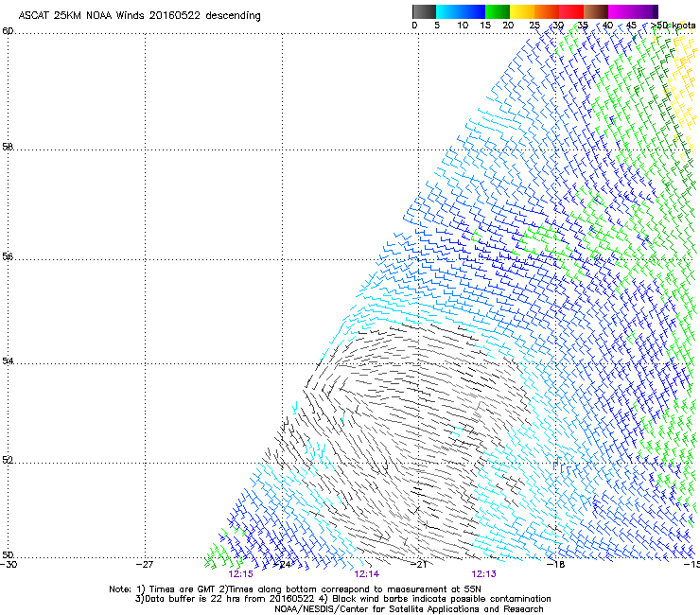
Task: Click the purple time stamp 12:13
Action: tap(484, 574)
